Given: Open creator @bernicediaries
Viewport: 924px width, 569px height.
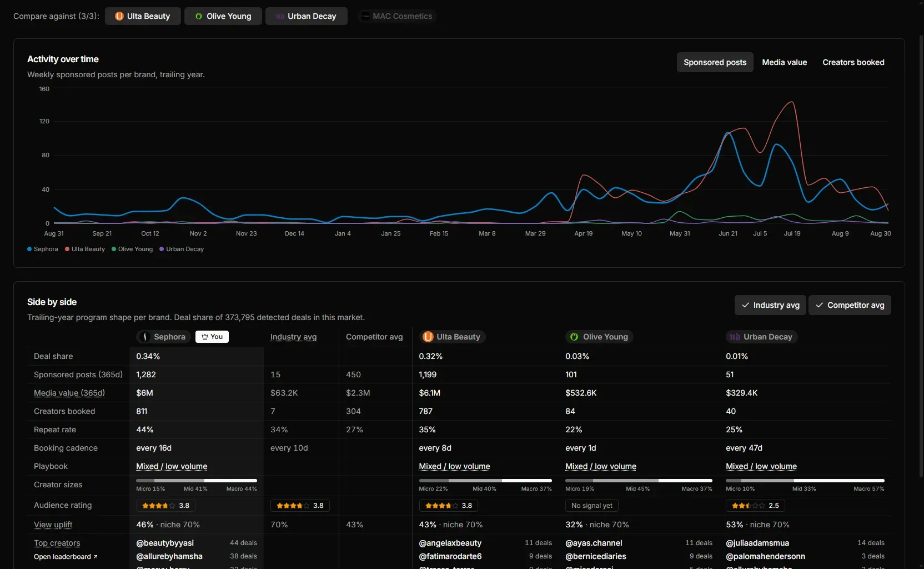Looking at the screenshot, I should [x=596, y=556].
